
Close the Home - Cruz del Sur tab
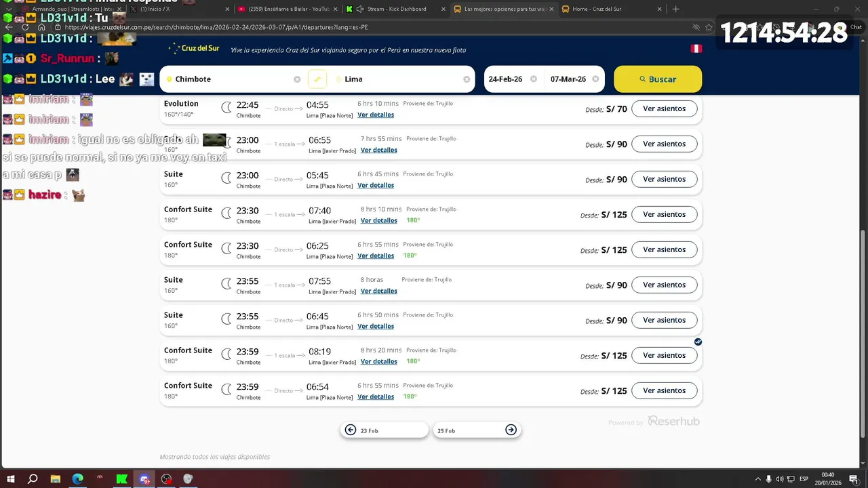click(658, 9)
